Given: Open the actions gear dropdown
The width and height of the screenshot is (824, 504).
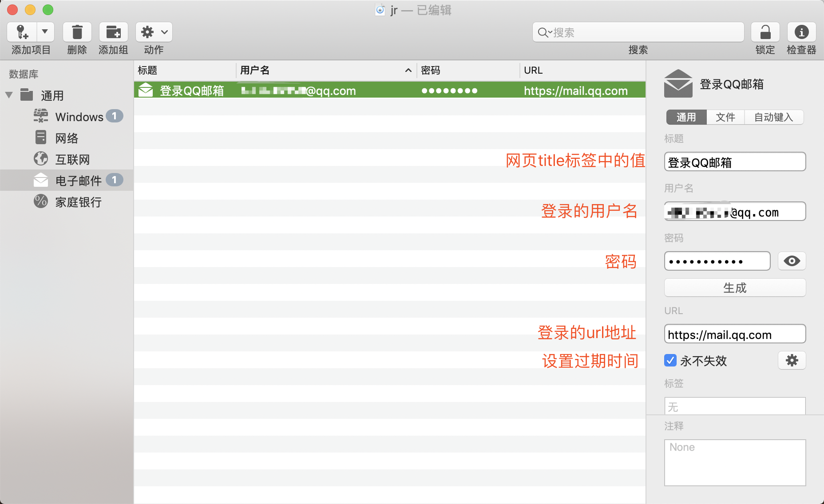Looking at the screenshot, I should pos(154,32).
